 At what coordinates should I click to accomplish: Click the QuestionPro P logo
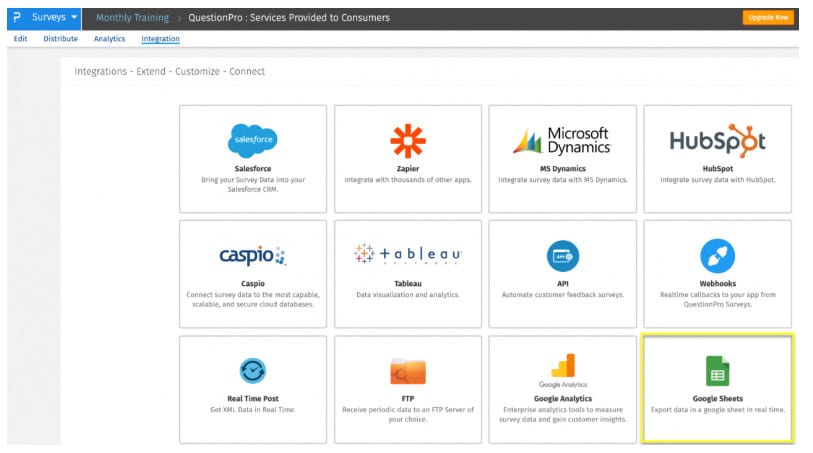17,17
